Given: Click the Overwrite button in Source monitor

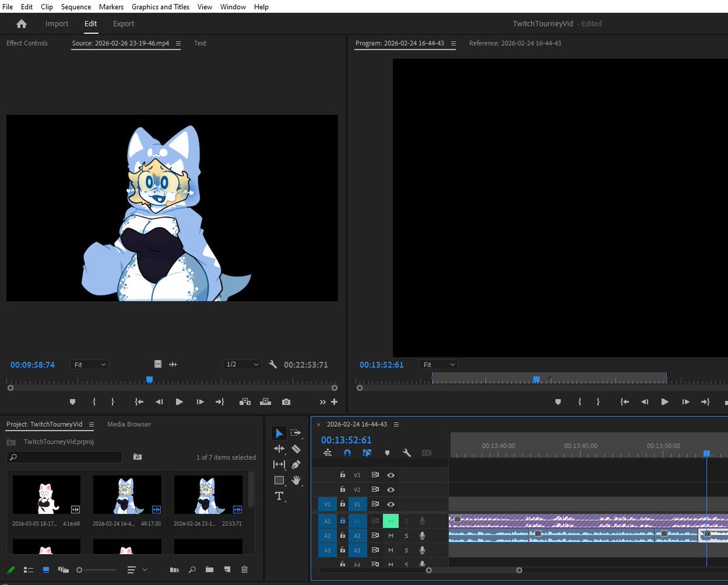Looking at the screenshot, I should coord(265,402).
